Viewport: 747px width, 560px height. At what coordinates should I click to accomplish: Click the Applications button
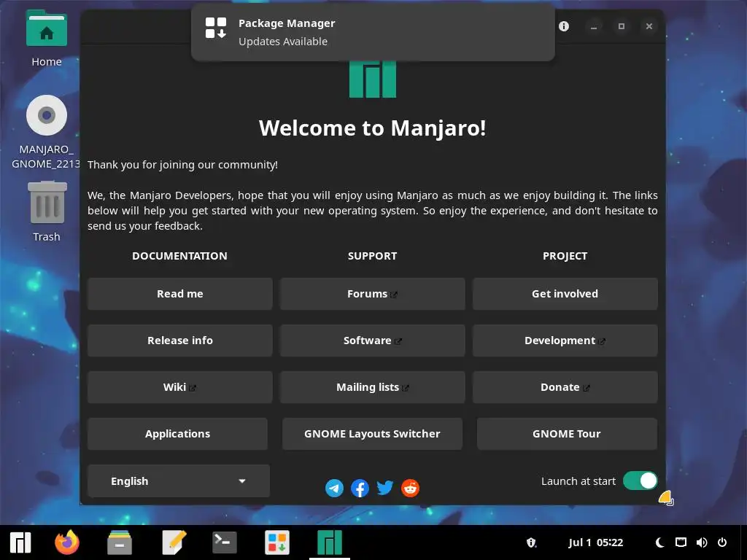coord(178,434)
